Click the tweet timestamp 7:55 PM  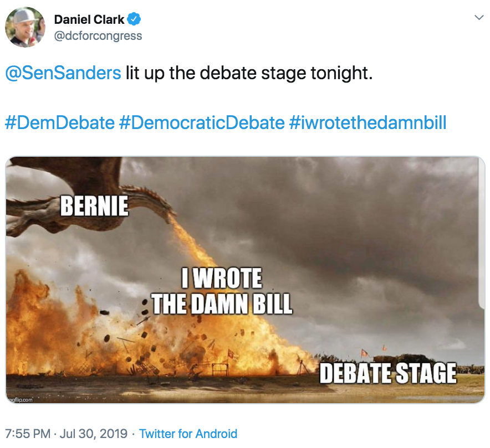tap(27, 434)
